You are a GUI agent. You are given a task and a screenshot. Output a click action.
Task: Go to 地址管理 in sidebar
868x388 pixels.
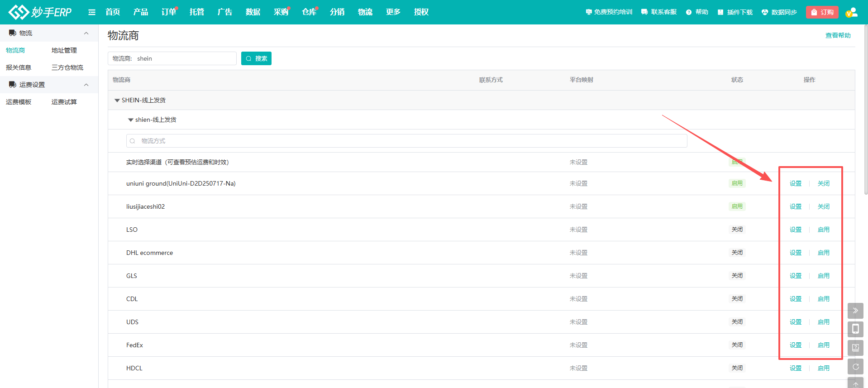click(64, 50)
